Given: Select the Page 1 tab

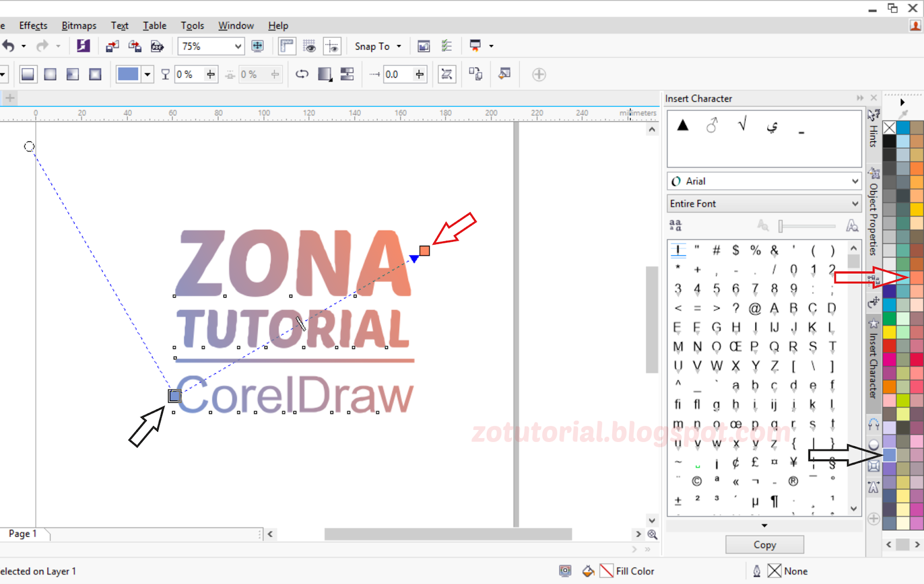Looking at the screenshot, I should click(23, 534).
